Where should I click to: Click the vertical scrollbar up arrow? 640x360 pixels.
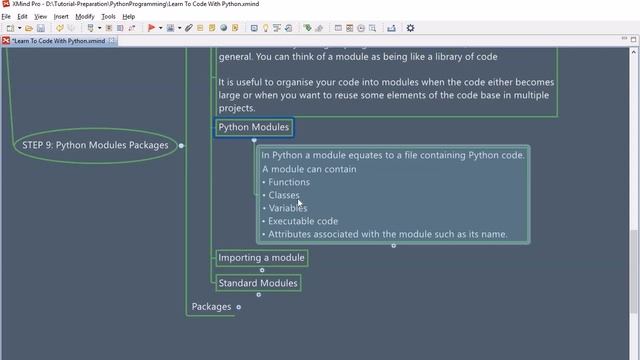click(x=633, y=53)
